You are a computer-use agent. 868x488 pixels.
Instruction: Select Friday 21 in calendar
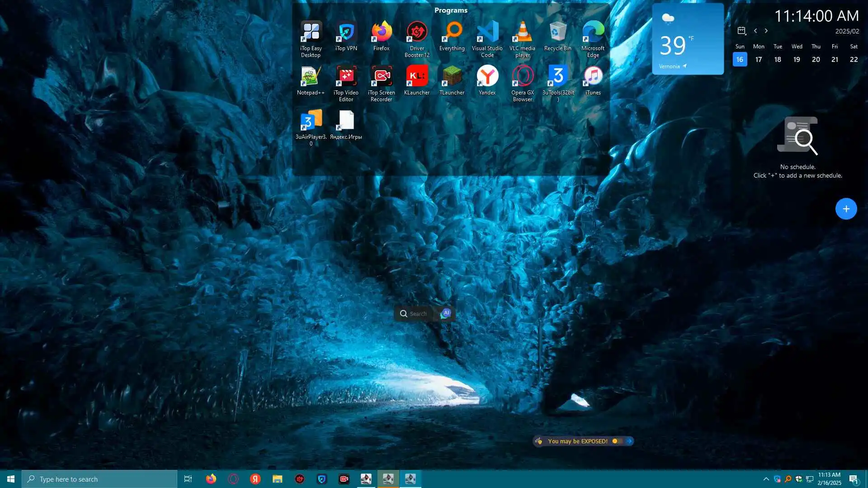(835, 59)
